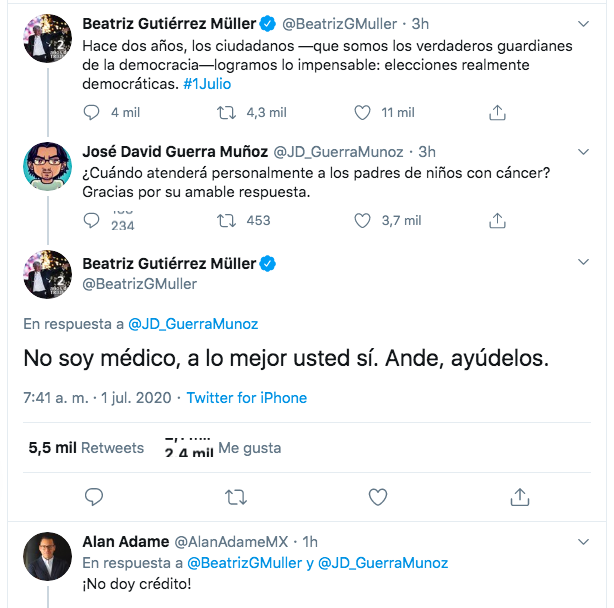614x608 pixels.
Task: Open Alan Adame's profile picture
Action: [x=47, y=555]
